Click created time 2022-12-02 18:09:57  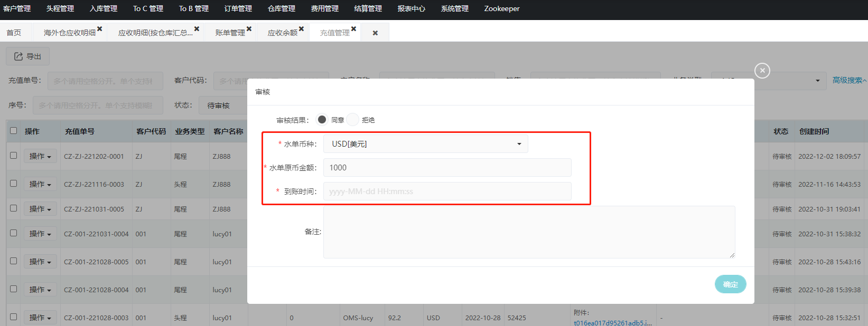(829, 157)
